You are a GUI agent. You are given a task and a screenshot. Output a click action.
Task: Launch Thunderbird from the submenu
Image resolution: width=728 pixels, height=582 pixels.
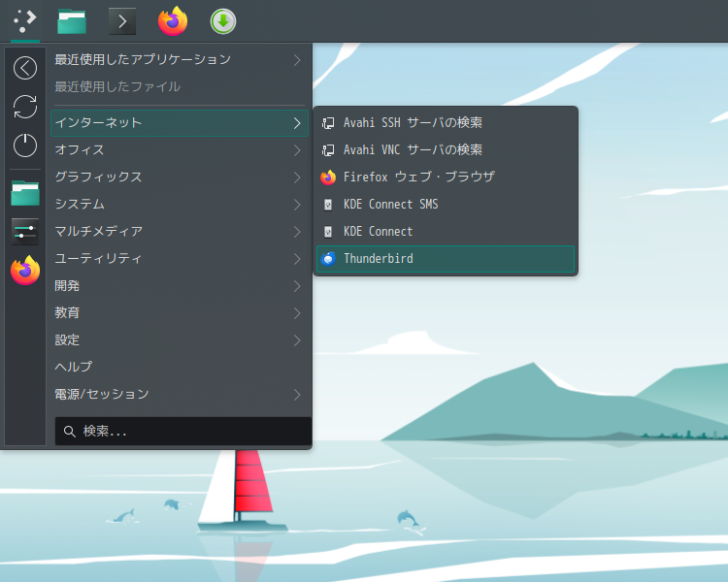tap(446, 259)
